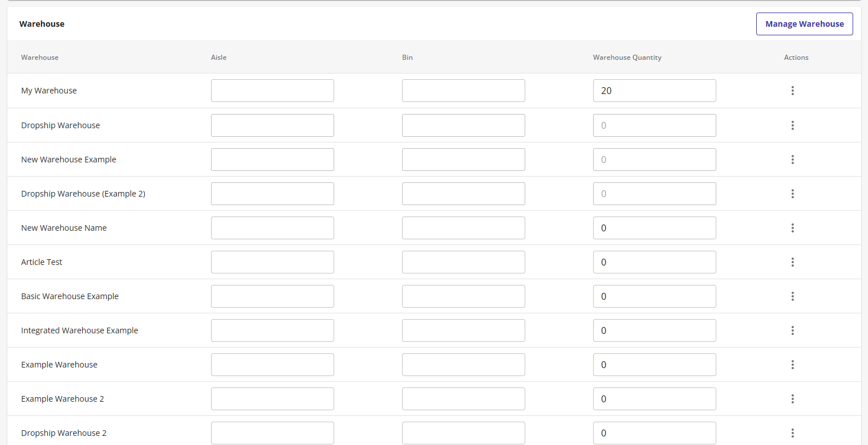This screenshot has height=445, width=868.
Task: Open actions menu for Article Test row
Action: point(793,262)
